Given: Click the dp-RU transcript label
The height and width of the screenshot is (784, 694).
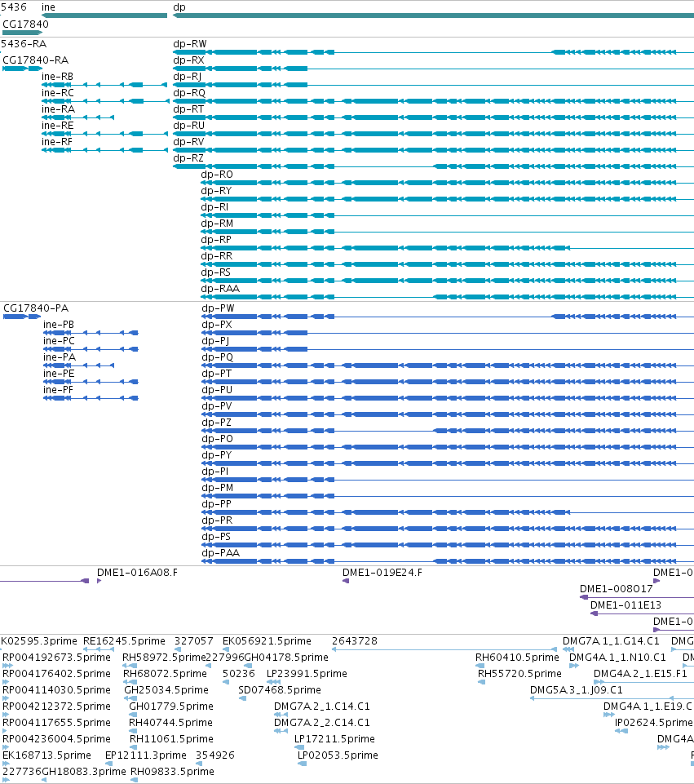Looking at the screenshot, I should (189, 126).
